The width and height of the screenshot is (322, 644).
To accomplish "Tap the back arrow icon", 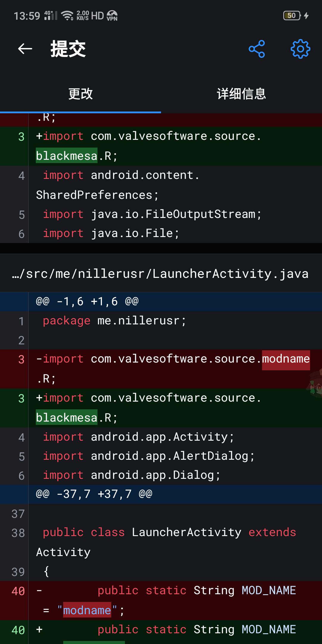I will [25, 49].
